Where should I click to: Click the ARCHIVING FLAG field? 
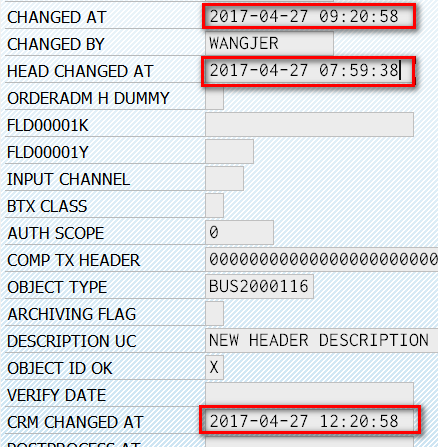[214, 313]
